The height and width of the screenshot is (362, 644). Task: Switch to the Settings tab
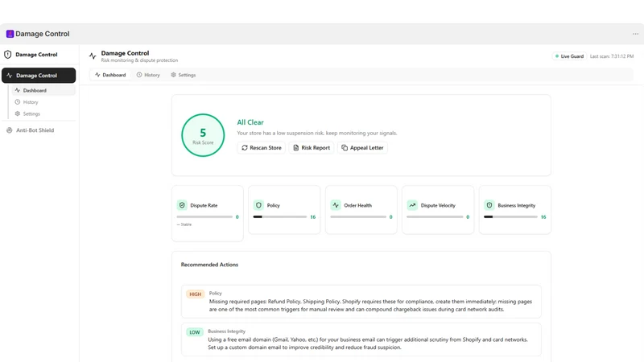[x=184, y=75]
